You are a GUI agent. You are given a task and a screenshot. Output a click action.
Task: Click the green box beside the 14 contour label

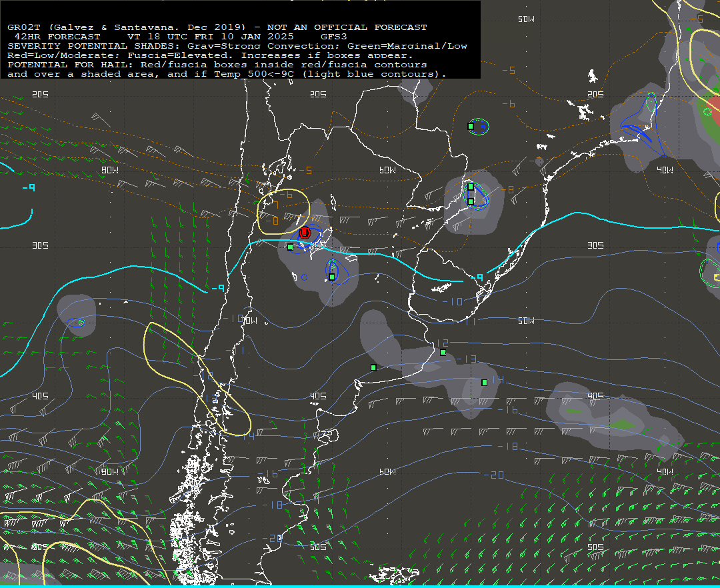(x=485, y=383)
